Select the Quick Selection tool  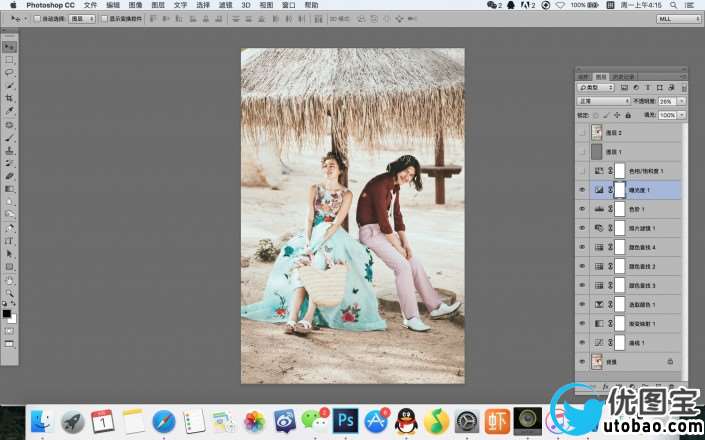9,85
